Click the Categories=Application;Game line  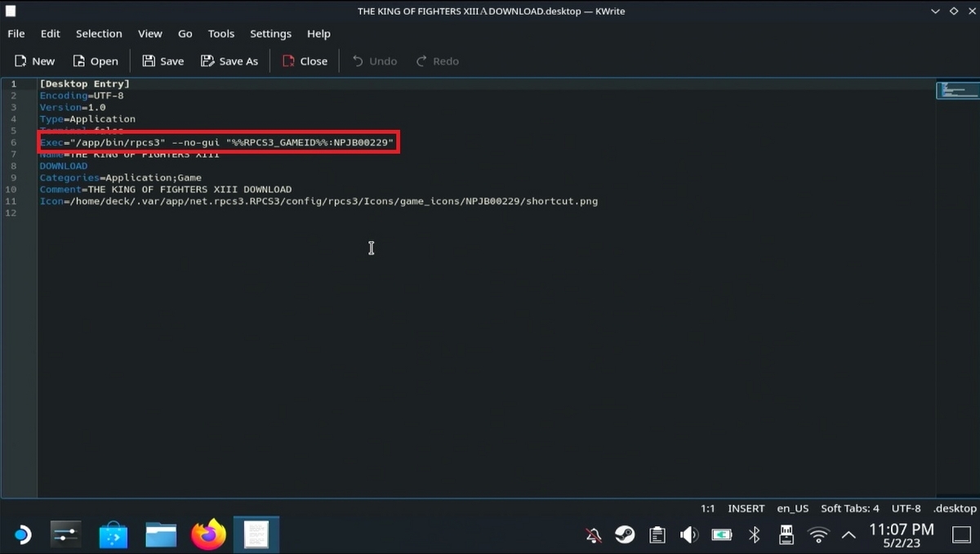121,177
